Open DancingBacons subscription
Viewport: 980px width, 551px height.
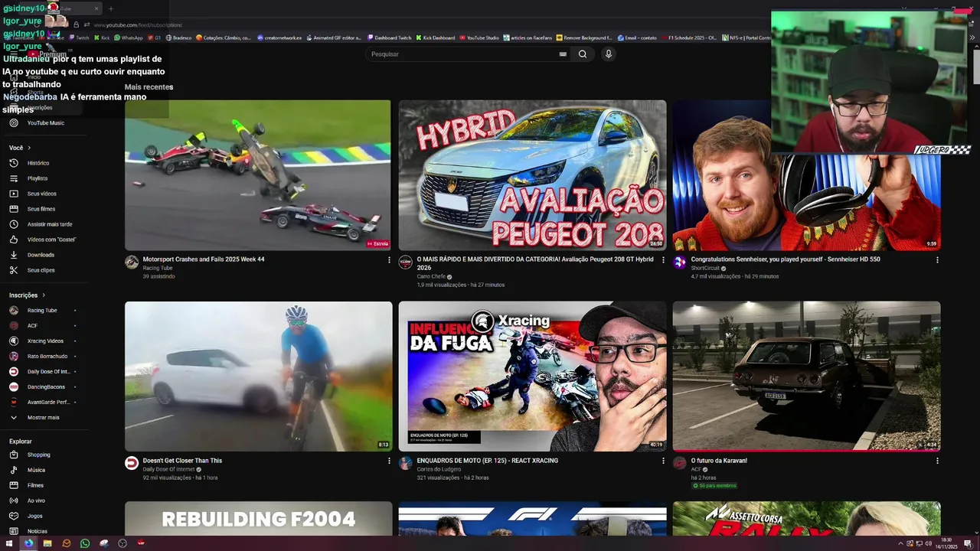click(x=46, y=387)
